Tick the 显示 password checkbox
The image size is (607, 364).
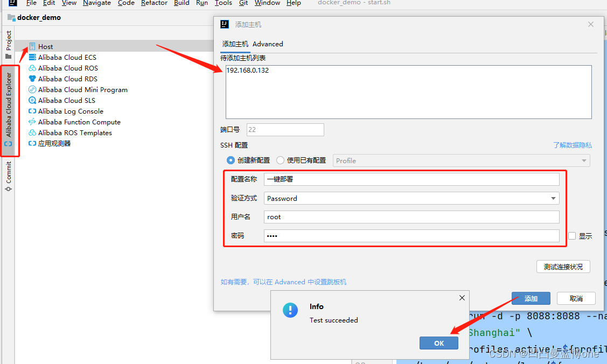(572, 236)
